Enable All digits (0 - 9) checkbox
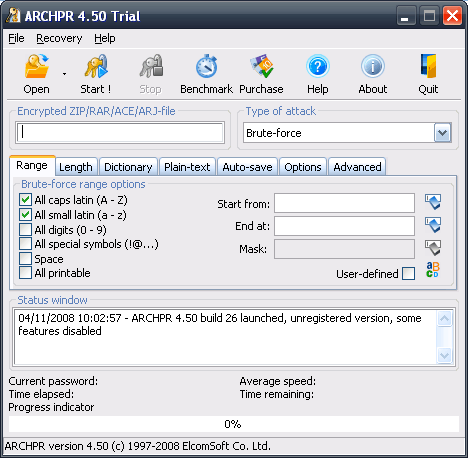This screenshot has height=458, width=468. (25, 230)
